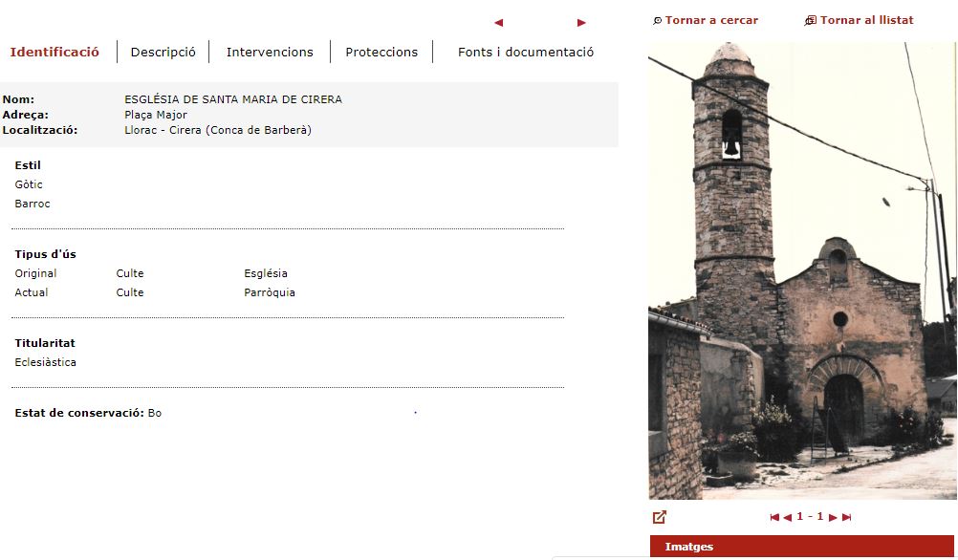The height and width of the screenshot is (560, 958).
Task: Click the magnifier icon beside Tornar a cercar
Action: pos(658,21)
